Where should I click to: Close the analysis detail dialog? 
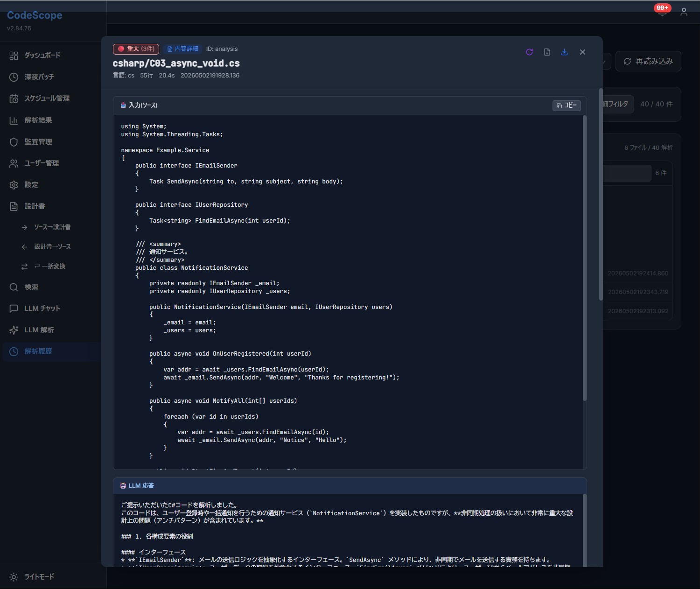(582, 52)
